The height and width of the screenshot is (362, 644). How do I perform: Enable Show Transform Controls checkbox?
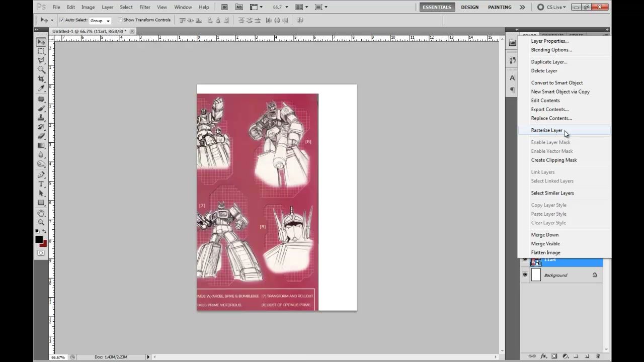pos(120,20)
